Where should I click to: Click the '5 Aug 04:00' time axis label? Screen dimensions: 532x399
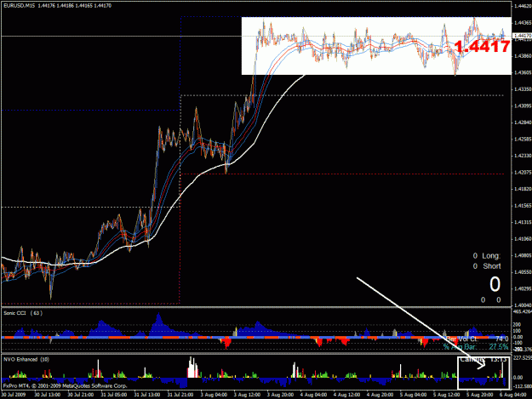pyautogui.click(x=413, y=395)
